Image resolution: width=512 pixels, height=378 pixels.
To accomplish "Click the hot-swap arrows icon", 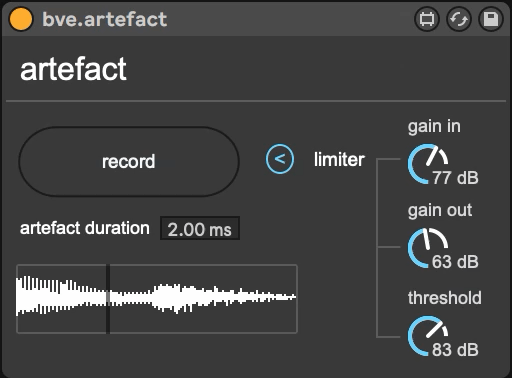I will [x=459, y=19].
